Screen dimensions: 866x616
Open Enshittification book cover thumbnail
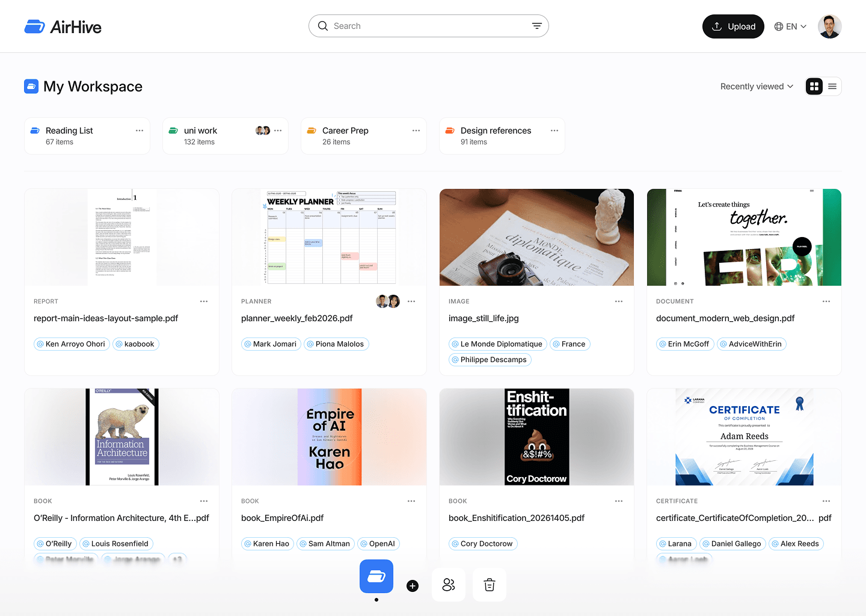point(536,437)
